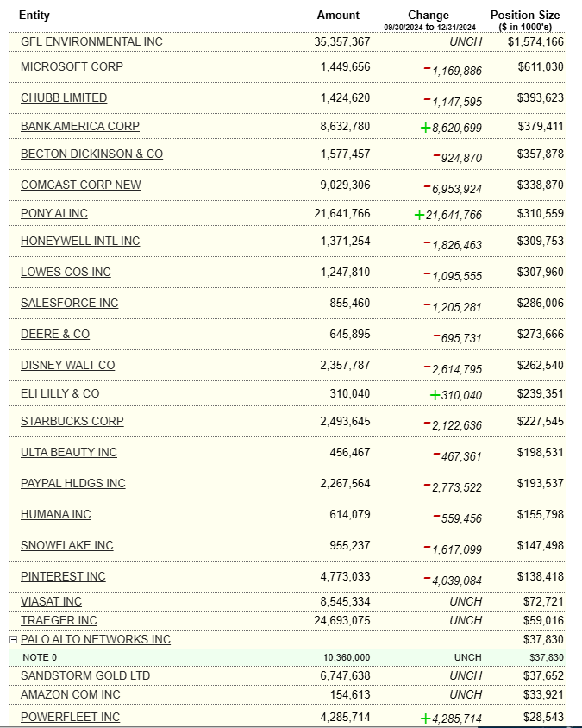Select the UNCH value for Amazon
The image size is (582, 728).
(x=466, y=695)
